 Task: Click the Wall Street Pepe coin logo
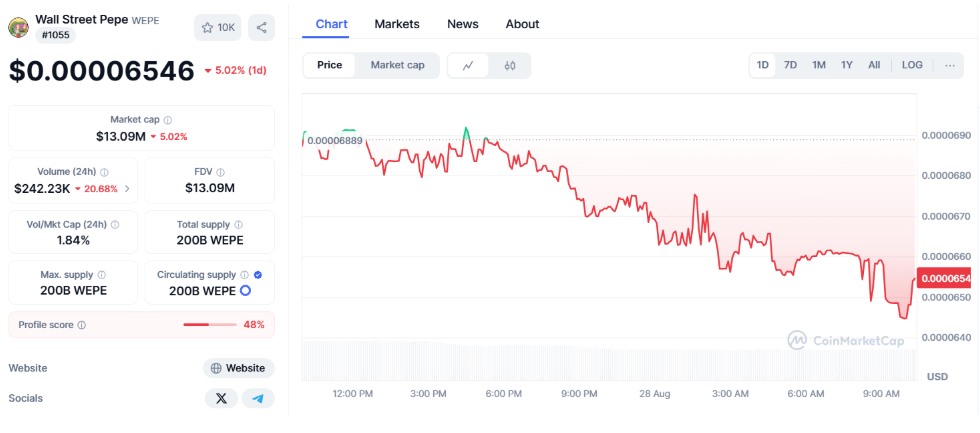click(18, 27)
